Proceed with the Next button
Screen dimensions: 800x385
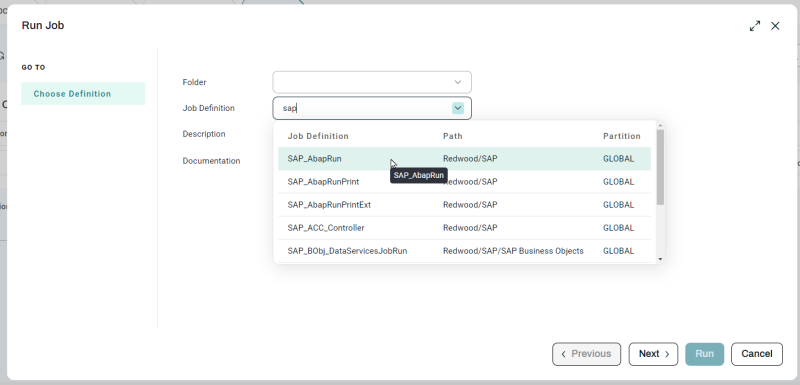tap(653, 354)
